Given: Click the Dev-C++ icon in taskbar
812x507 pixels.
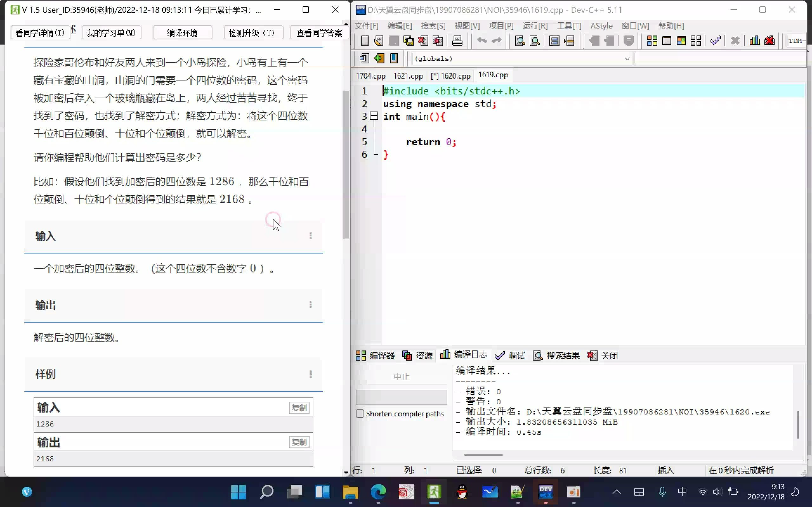Looking at the screenshot, I should [546, 491].
